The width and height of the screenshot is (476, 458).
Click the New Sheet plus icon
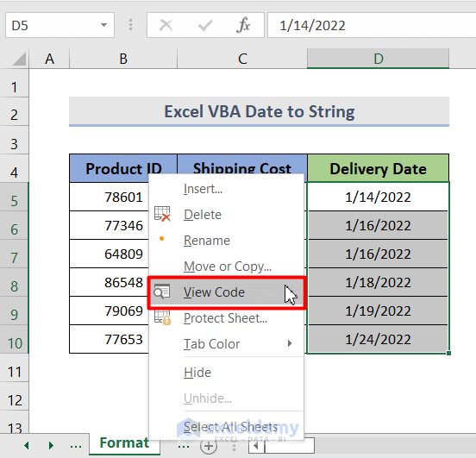[x=209, y=446]
